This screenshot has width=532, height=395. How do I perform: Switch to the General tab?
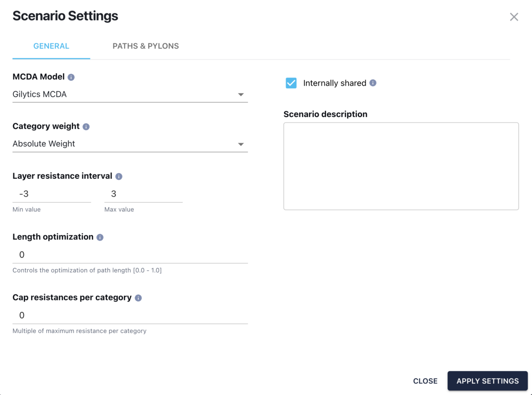click(x=51, y=46)
